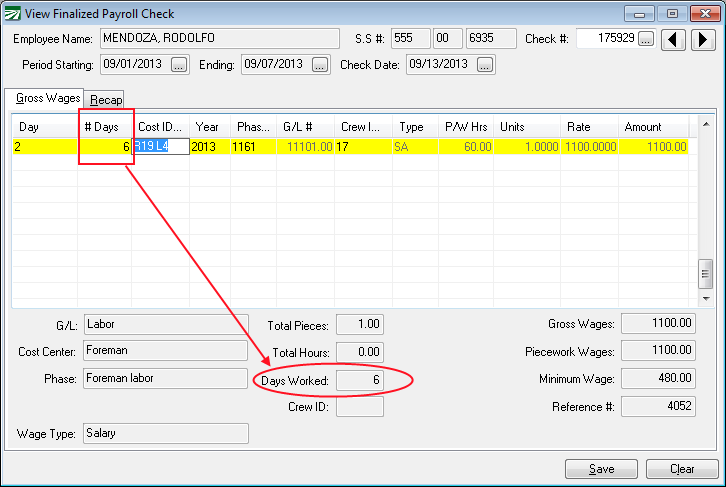Open the Period Starting date picker

click(179, 65)
